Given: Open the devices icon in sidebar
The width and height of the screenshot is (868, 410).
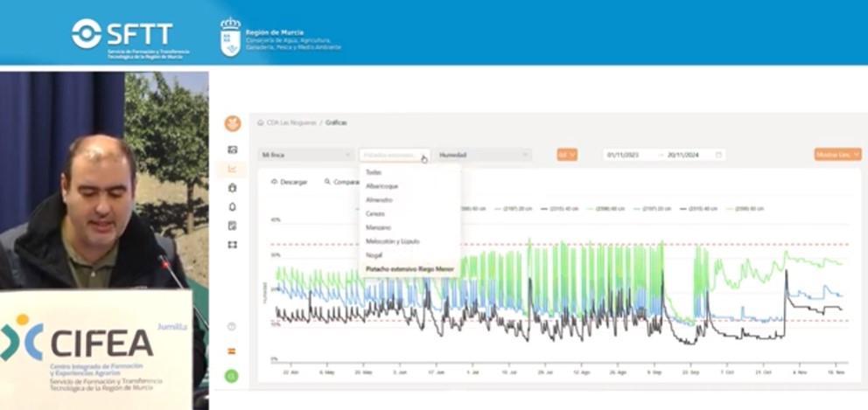Looking at the screenshot, I should (x=233, y=188).
